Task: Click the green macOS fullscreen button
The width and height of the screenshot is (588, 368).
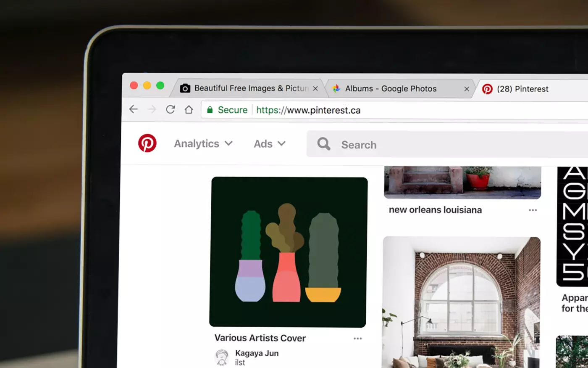Action: (160, 85)
